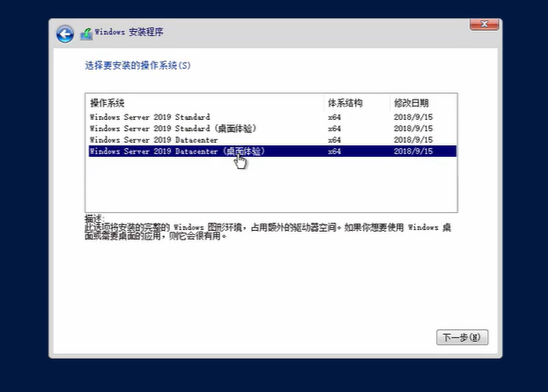Select Windows Server 2019 Datacenter (桌面体验) row
548x392 pixels.
point(176,152)
